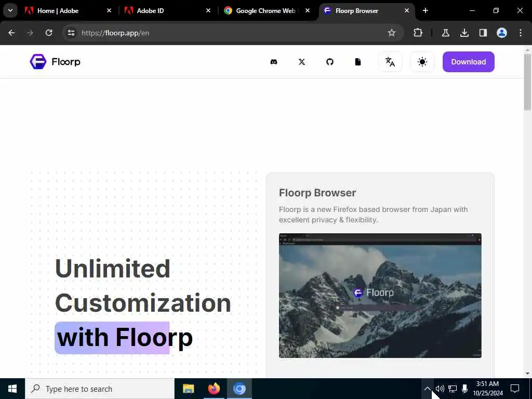Go back with the browser back arrow
This screenshot has width=532, height=399.
tap(11, 33)
